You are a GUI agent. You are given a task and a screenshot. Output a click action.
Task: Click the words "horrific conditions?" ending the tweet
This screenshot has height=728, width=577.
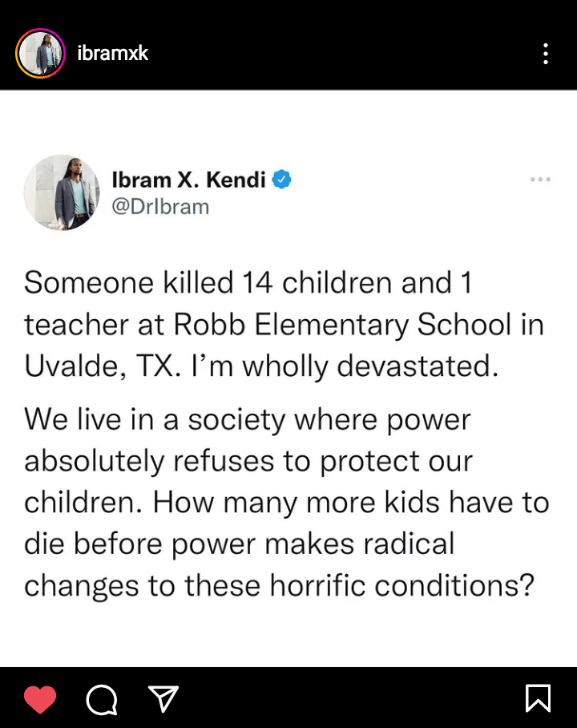[x=401, y=585]
